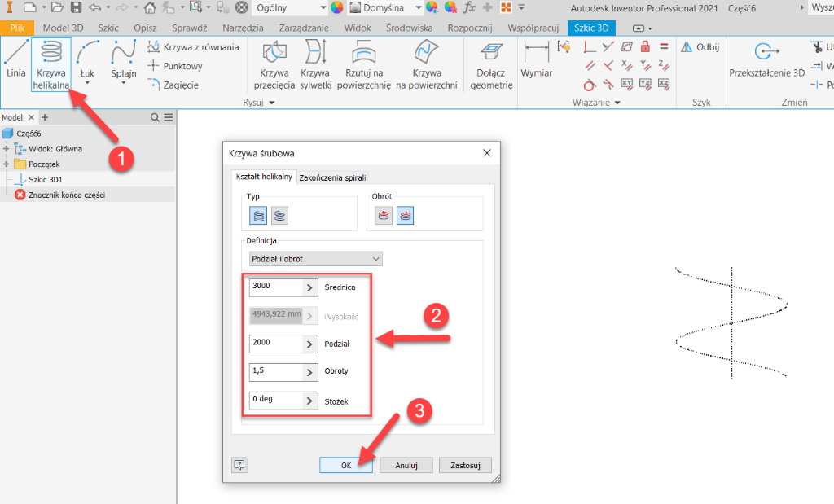
Task: Select the Linia drawing tool
Action: [15, 61]
